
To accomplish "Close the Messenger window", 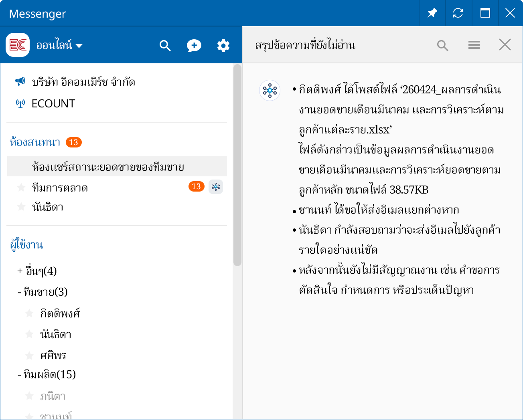I will tap(510, 13).
